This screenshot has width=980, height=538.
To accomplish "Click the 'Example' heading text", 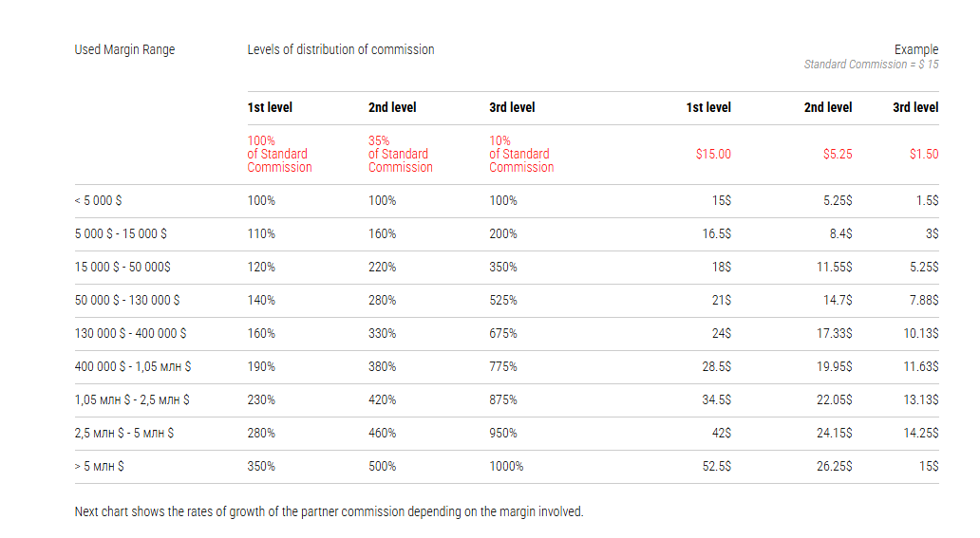I will [915, 49].
